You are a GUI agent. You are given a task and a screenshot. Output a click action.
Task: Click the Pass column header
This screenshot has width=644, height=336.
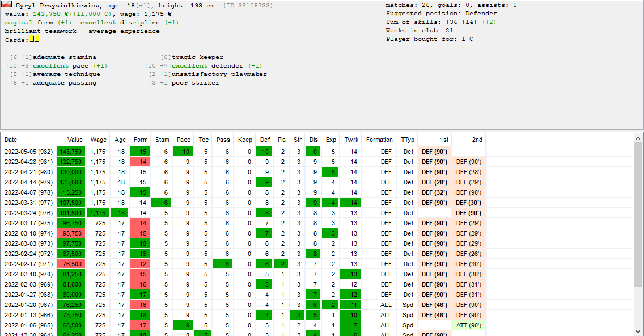[223, 140]
